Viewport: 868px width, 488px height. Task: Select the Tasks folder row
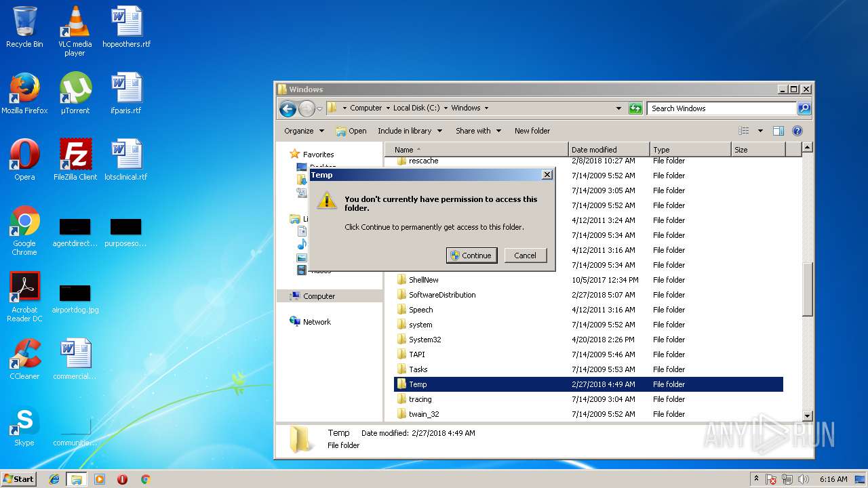(x=589, y=369)
